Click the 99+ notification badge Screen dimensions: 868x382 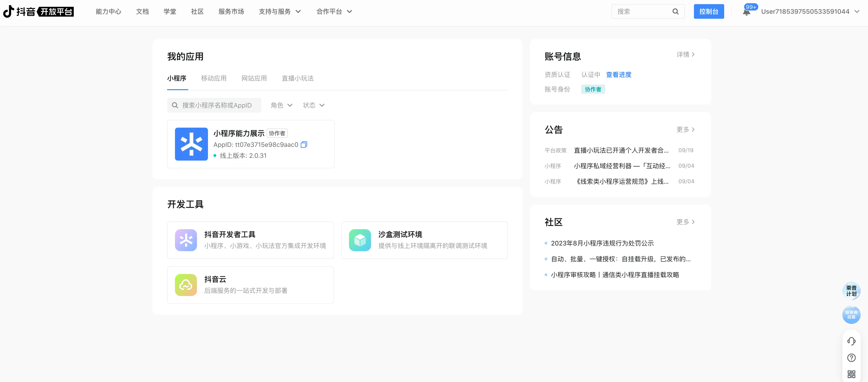point(751,7)
